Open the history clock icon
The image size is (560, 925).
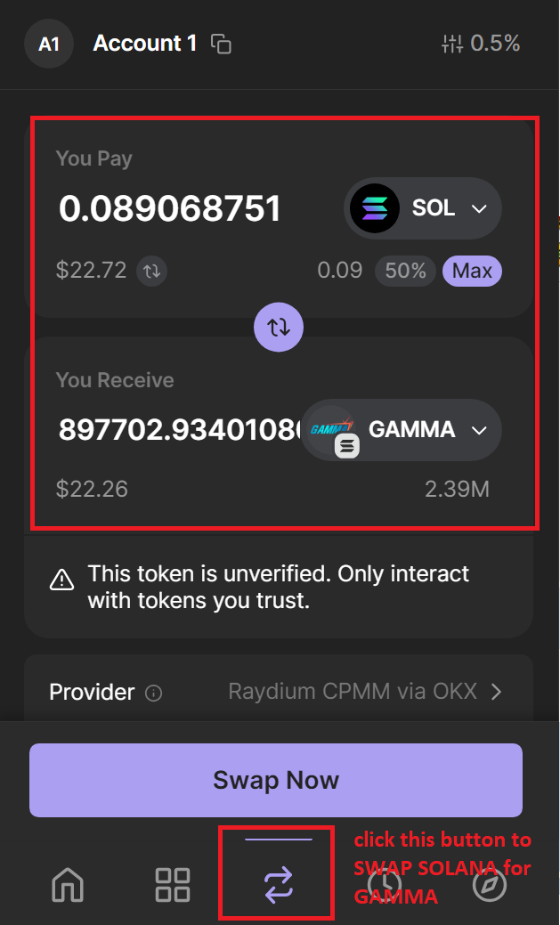point(385,885)
